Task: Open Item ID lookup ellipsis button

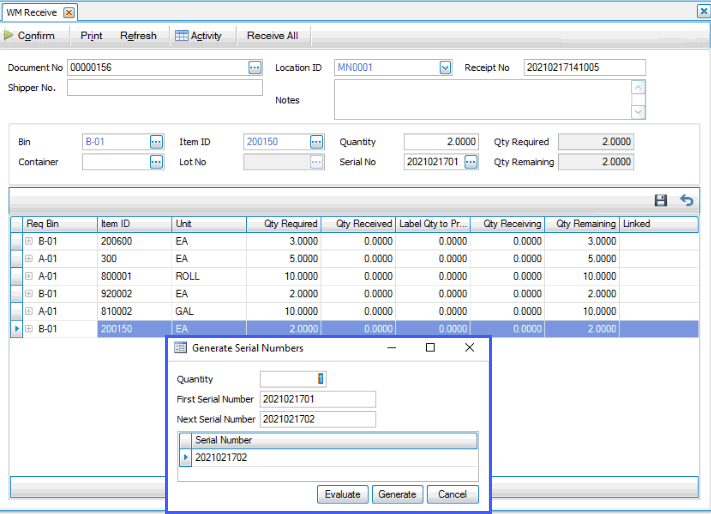Action: (x=317, y=142)
